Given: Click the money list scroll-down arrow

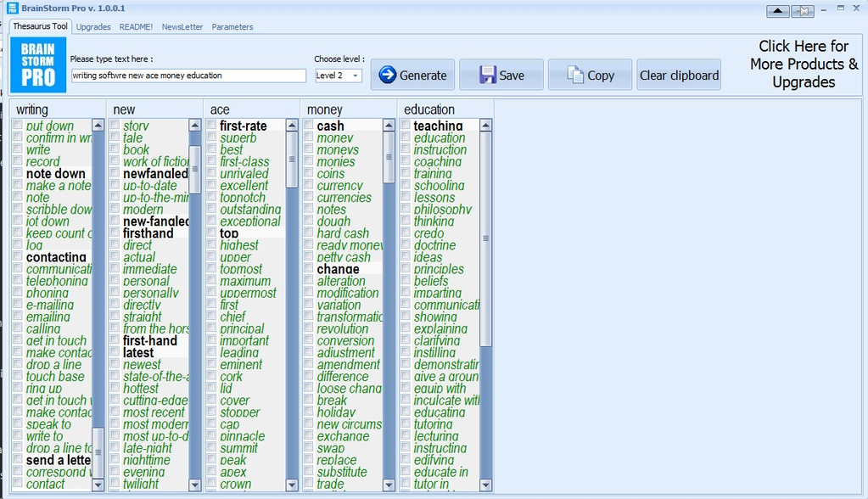Looking at the screenshot, I should pos(389,485).
